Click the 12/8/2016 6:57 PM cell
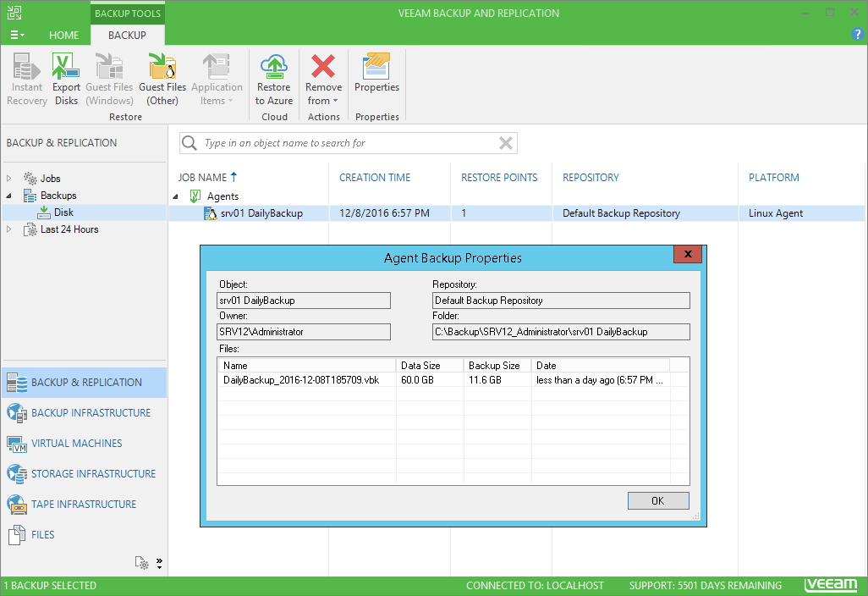This screenshot has height=596, width=868. point(384,213)
